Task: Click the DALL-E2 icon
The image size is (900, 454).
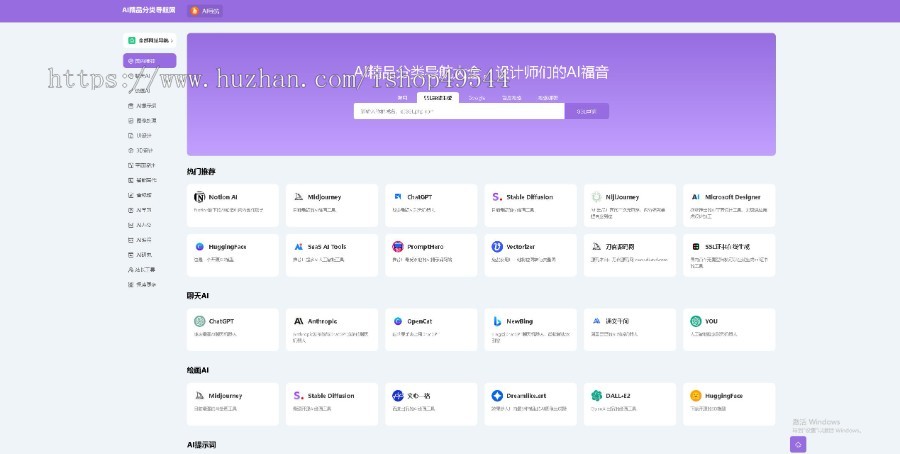Action: click(x=596, y=396)
